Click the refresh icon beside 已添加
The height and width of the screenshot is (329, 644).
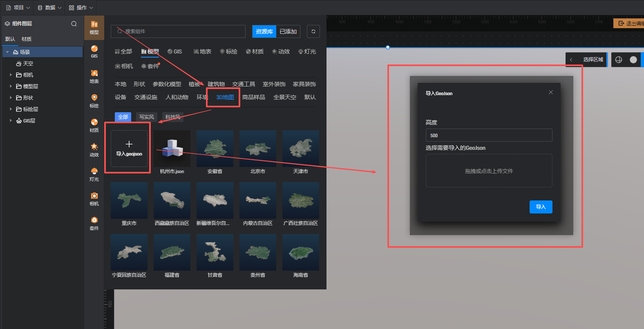coord(313,31)
